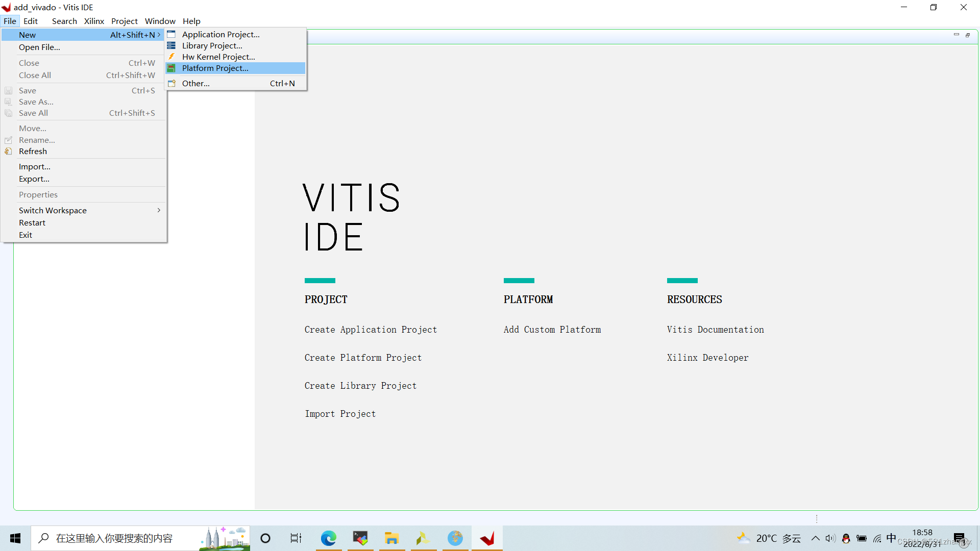Choose Platform Project from the submenu
Image resolution: width=980 pixels, height=551 pixels.
(x=215, y=68)
